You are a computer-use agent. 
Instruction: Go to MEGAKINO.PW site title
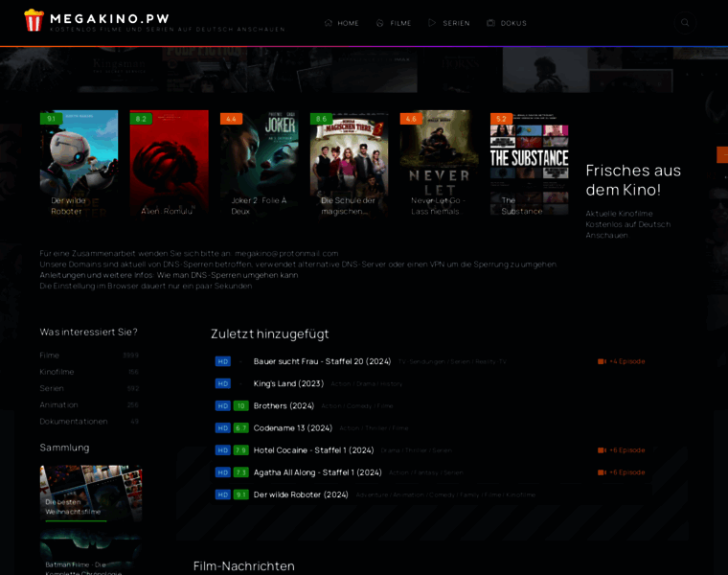(109, 18)
